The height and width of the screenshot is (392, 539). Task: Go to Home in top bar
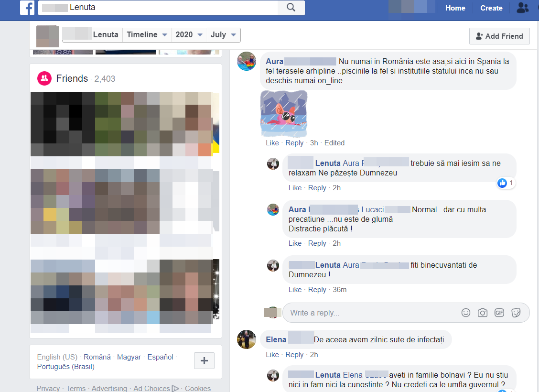pos(455,8)
